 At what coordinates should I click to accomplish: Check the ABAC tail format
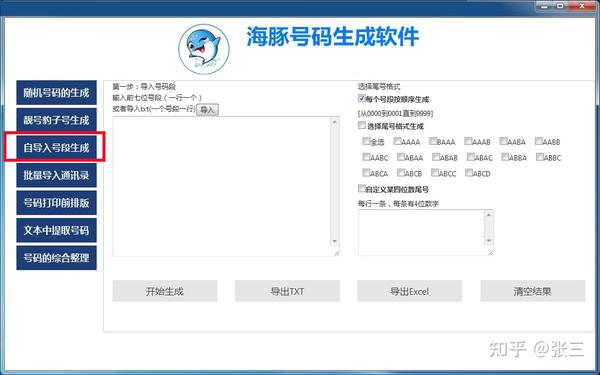coord(471,157)
